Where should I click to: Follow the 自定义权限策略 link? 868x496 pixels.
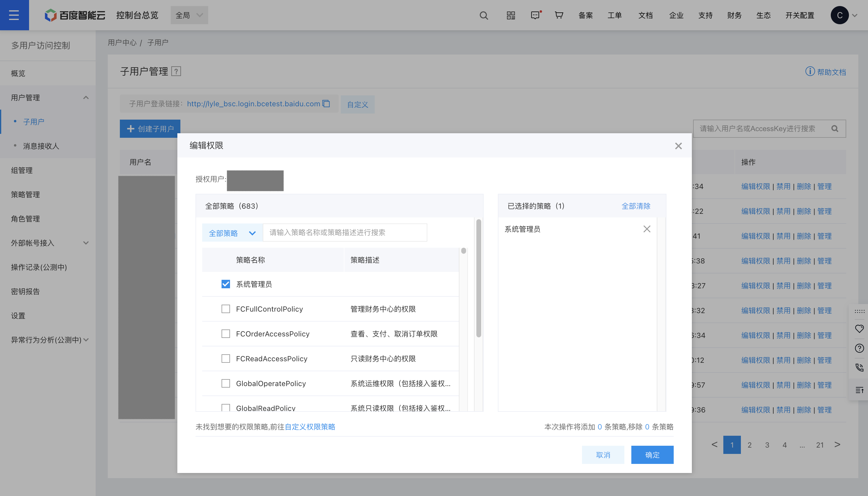click(310, 427)
